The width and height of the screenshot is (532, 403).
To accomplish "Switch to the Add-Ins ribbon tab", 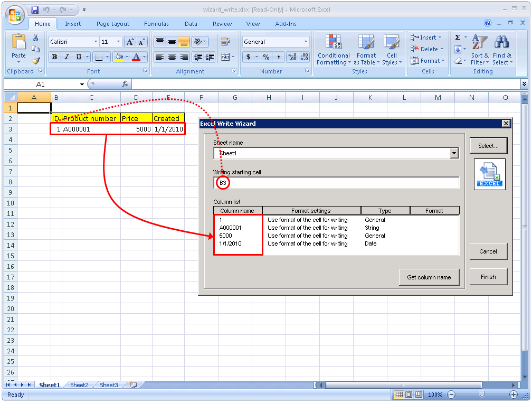I will [x=286, y=24].
